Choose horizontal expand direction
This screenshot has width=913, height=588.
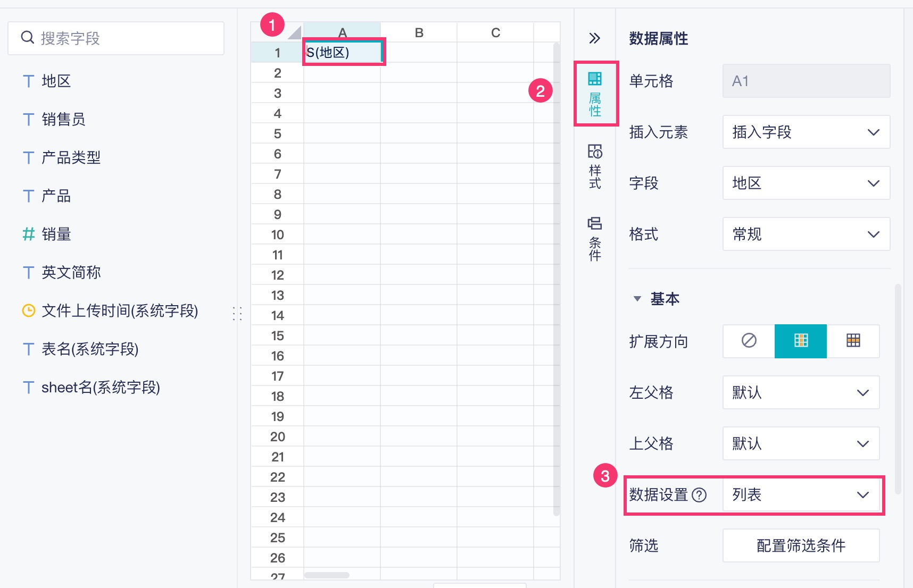point(853,341)
